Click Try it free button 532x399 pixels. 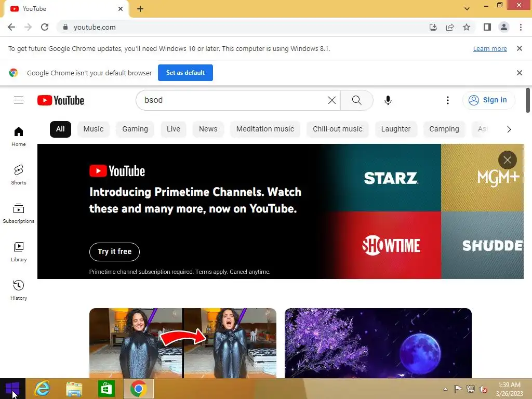click(114, 252)
